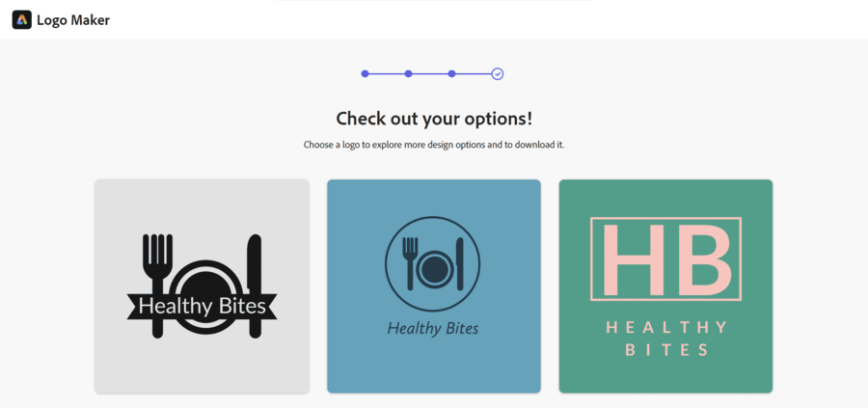
Task: Click the Adobe Express logo icon
Action: tap(21, 20)
